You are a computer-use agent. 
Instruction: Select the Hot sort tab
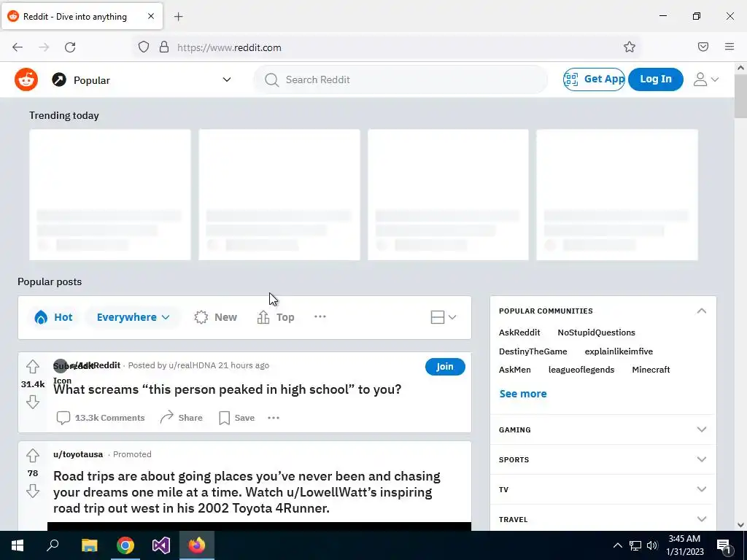pos(53,317)
